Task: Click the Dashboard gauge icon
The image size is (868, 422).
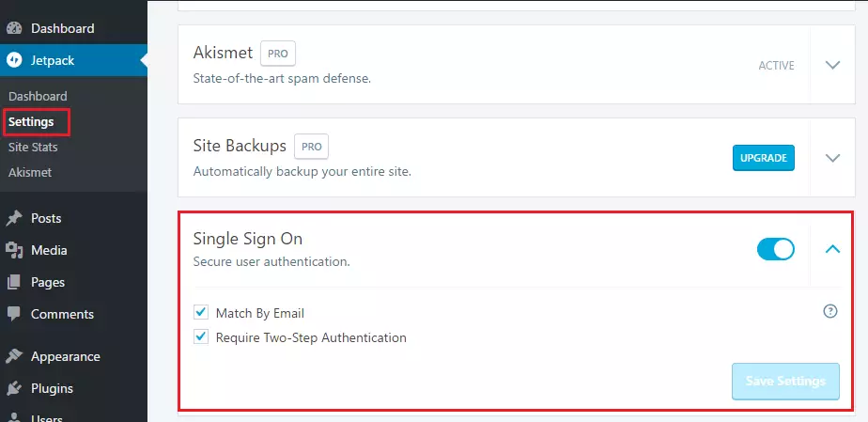Action: [14, 28]
